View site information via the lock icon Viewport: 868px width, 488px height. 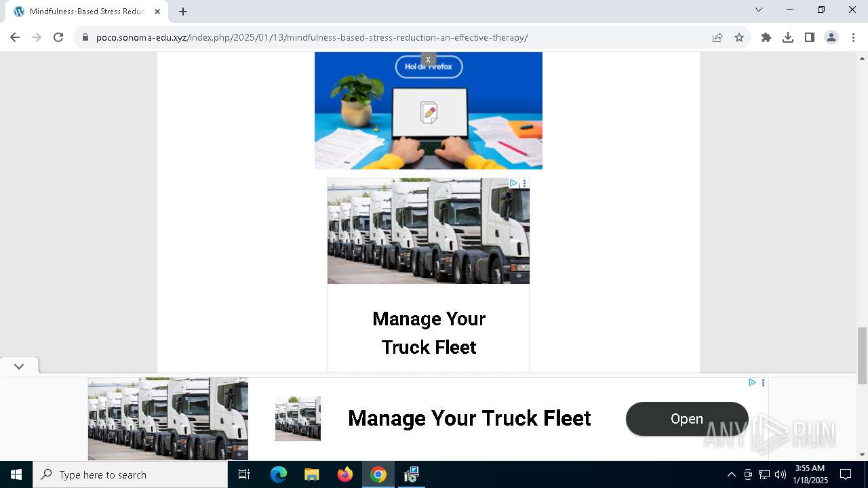(85, 37)
